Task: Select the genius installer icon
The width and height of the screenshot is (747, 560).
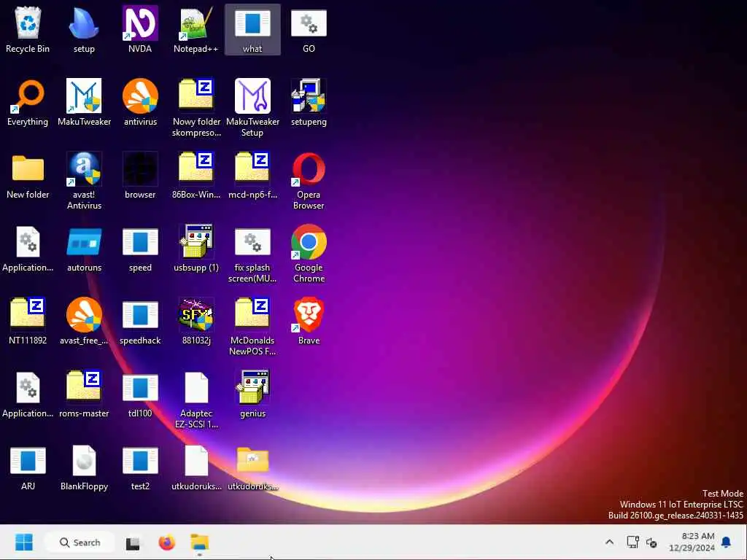Action: point(252,394)
